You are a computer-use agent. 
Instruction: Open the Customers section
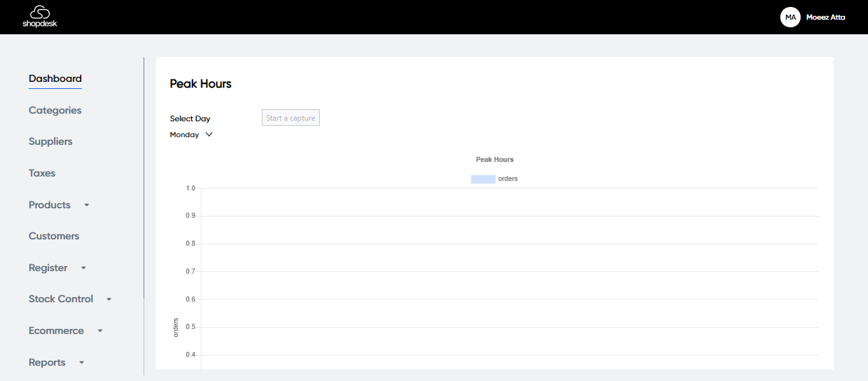click(x=54, y=236)
